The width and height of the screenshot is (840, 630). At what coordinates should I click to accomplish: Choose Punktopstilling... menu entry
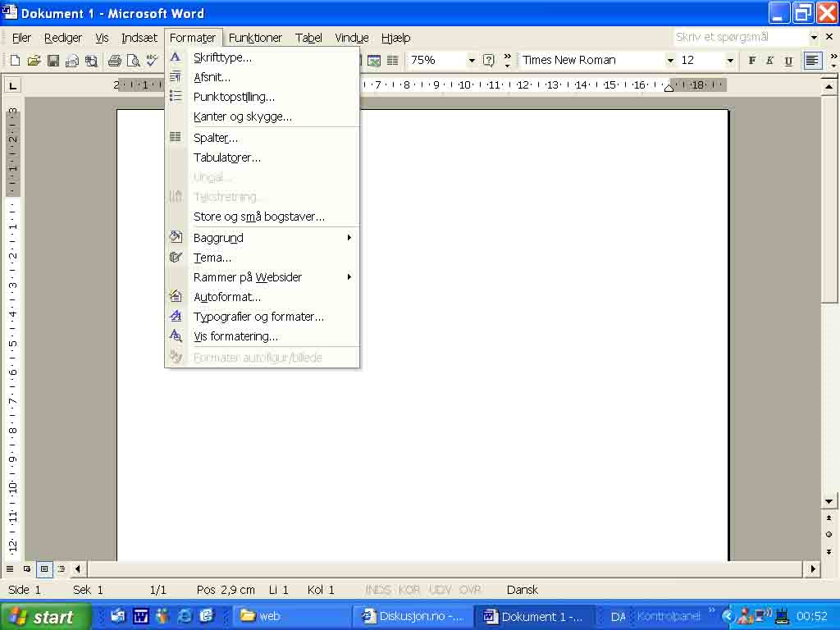coord(262,97)
